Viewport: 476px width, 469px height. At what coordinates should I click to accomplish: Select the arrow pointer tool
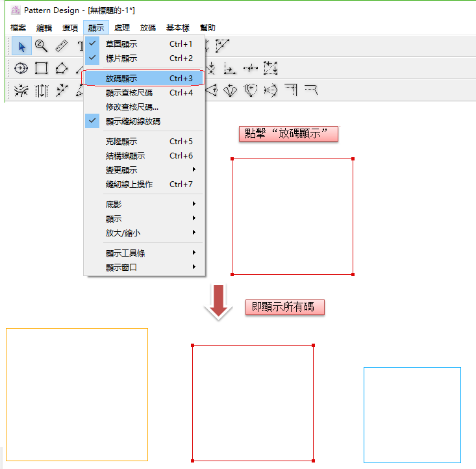tap(21, 46)
